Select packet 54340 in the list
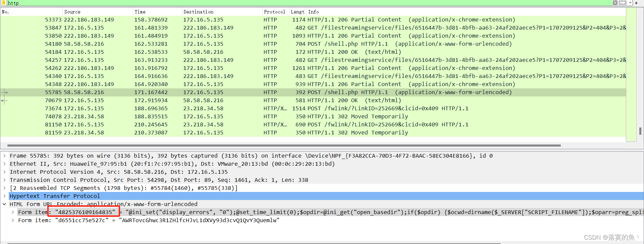 tap(313, 76)
